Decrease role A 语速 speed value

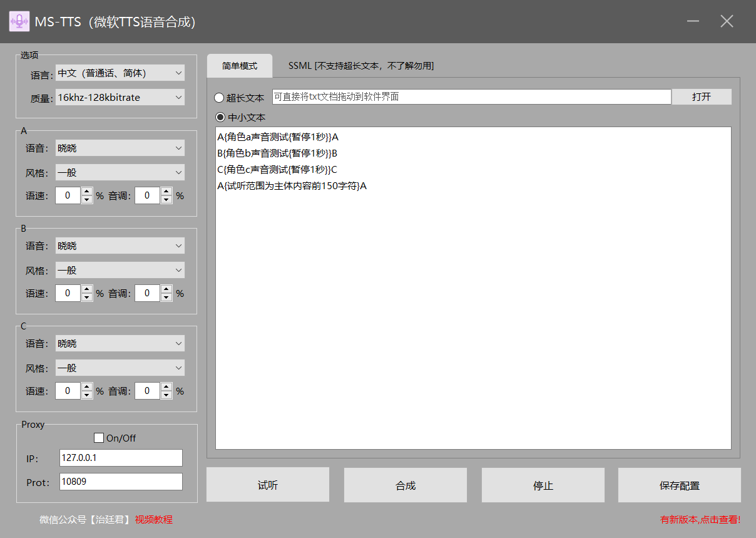pyautogui.click(x=87, y=200)
